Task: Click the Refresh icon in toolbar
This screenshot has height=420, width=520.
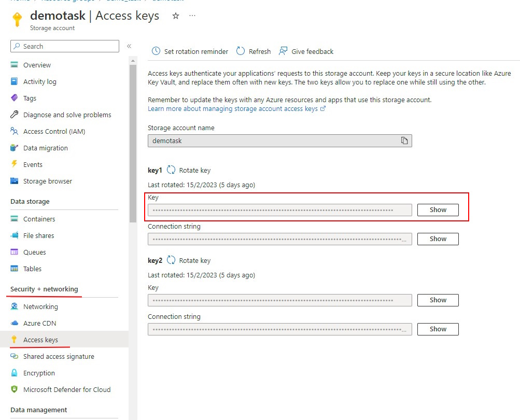Action: pos(241,51)
